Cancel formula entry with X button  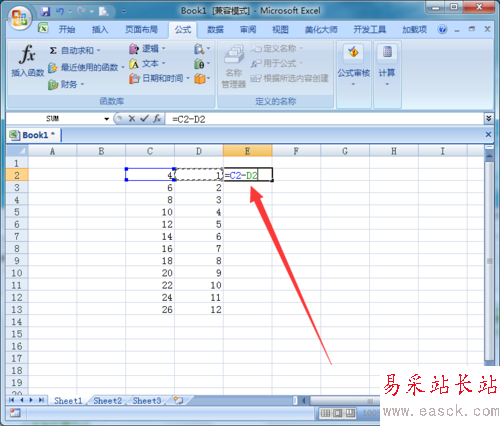click(x=132, y=118)
